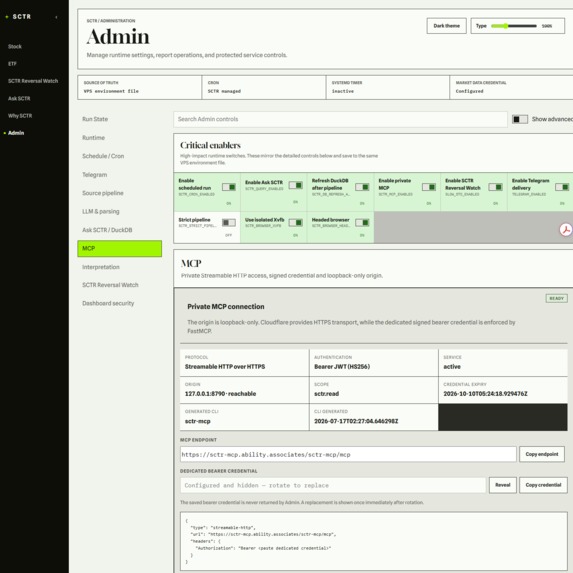The height and width of the screenshot is (573, 573).
Task: Click the 'Private MCP connection' heading
Action: (x=225, y=307)
